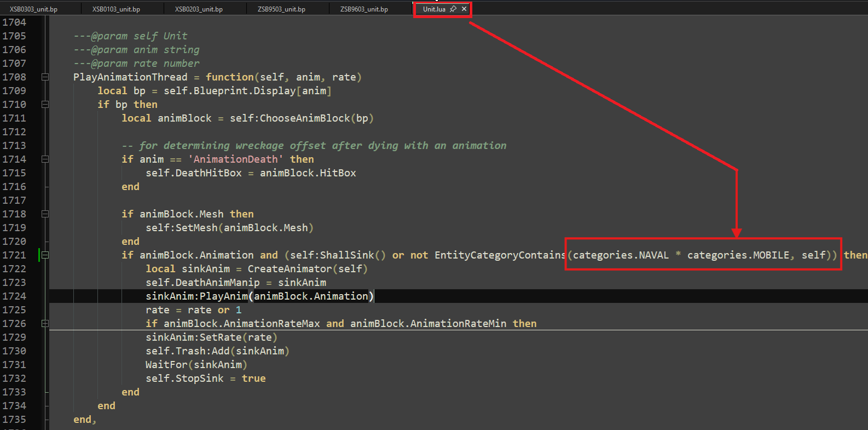868x430 pixels.
Task: Open the ZSB9603_unit.bp tab
Action: tap(364, 9)
